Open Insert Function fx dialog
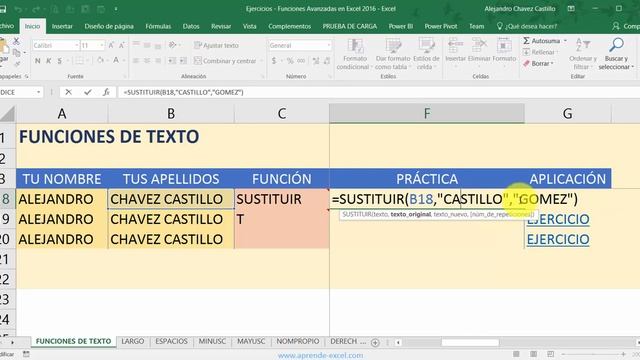Viewport: 640px width, 360px height. pos(106,92)
